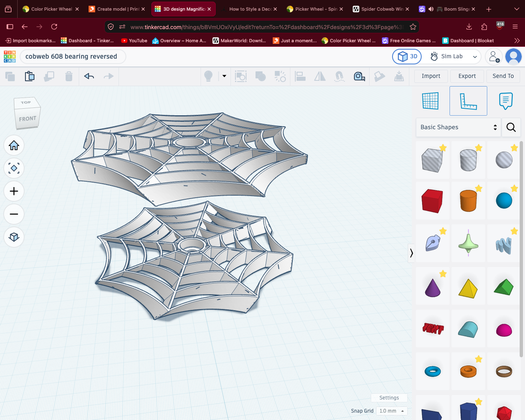Switch to the Spider Cobweb tab
The width and height of the screenshot is (525, 420).
[x=381, y=9]
